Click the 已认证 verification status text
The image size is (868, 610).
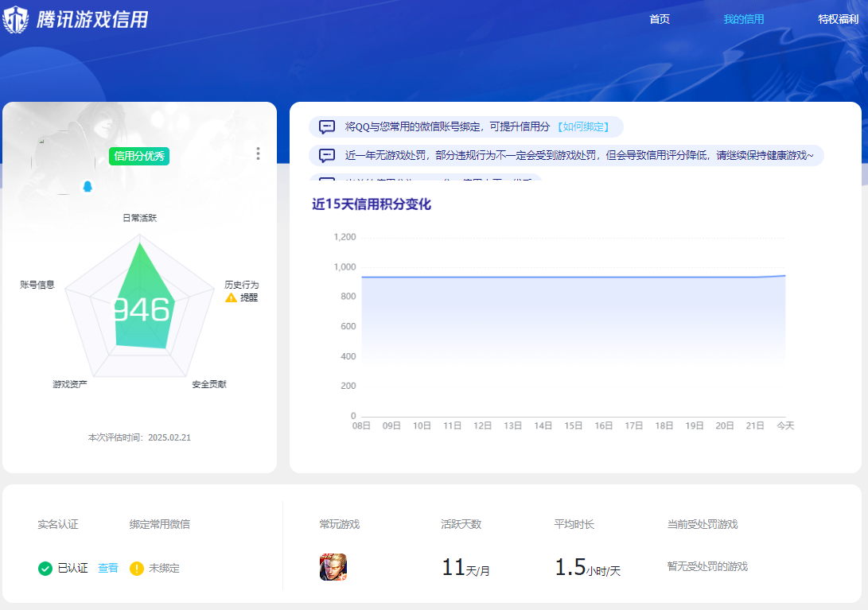pyautogui.click(x=73, y=569)
